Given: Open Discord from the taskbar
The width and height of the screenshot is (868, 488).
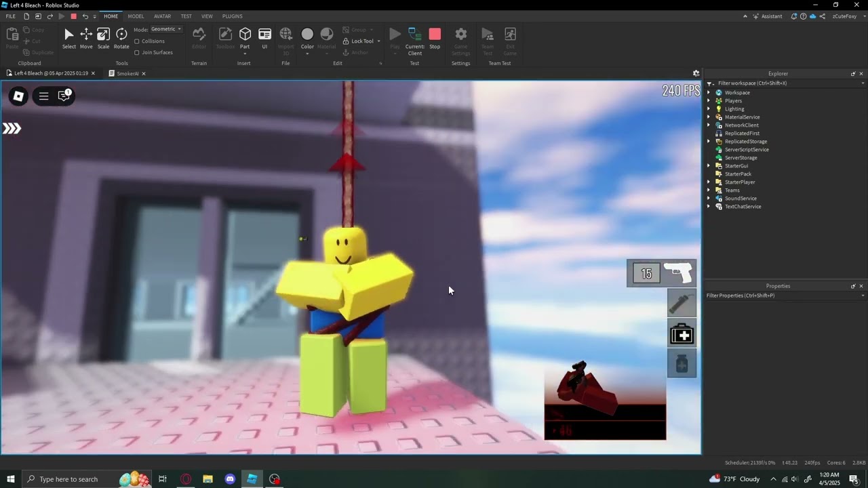Looking at the screenshot, I should [230, 479].
